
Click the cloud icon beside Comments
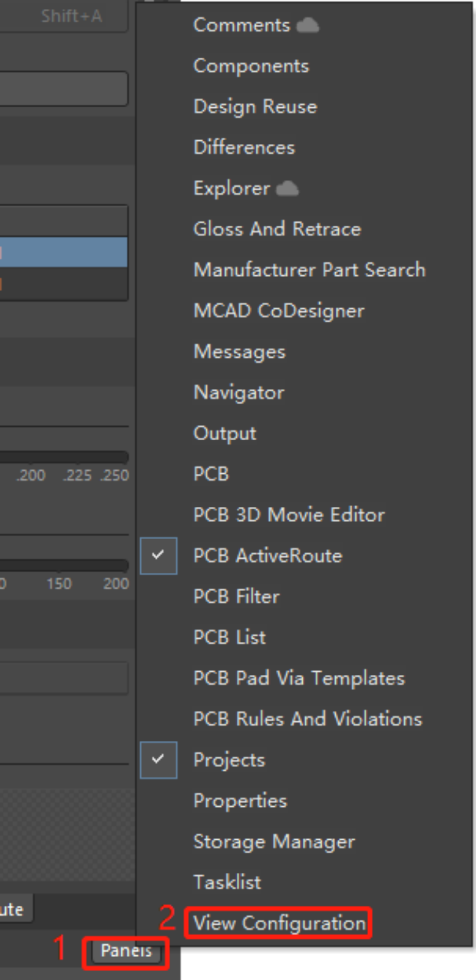[308, 25]
